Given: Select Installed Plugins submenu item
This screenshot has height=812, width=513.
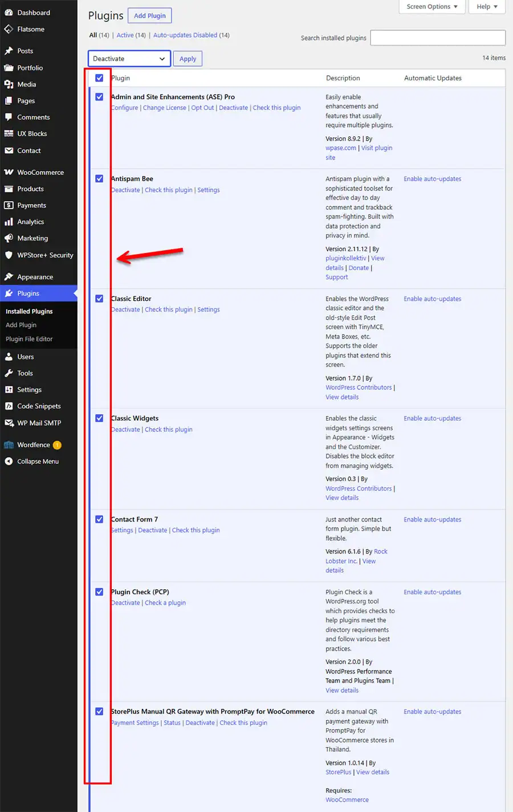Looking at the screenshot, I should pyautogui.click(x=29, y=312).
